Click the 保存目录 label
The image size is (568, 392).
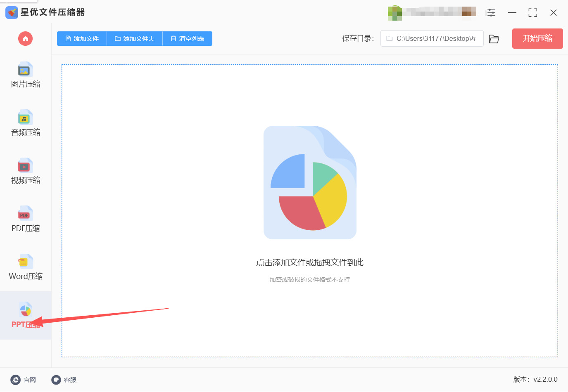click(x=358, y=38)
